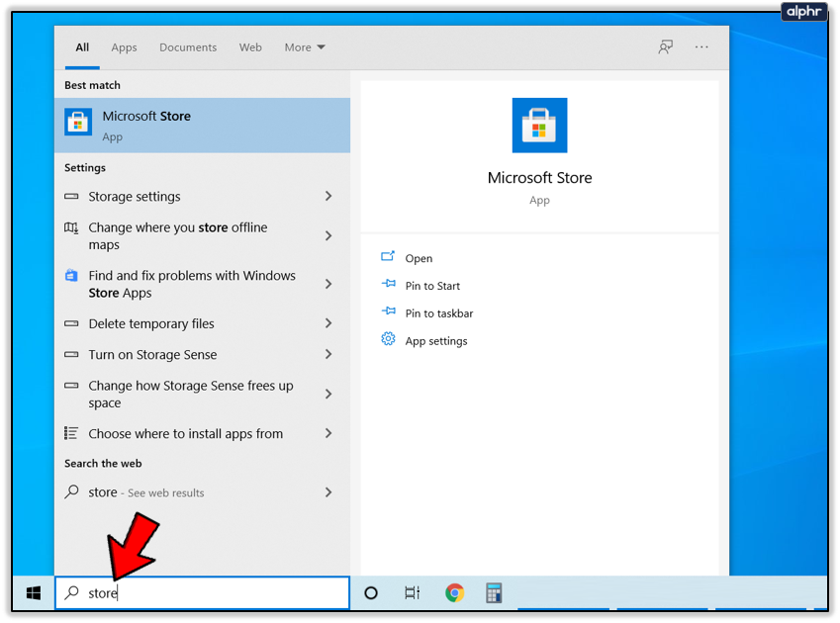Switch to the All tab
This screenshot has width=840, height=623.
82,47
